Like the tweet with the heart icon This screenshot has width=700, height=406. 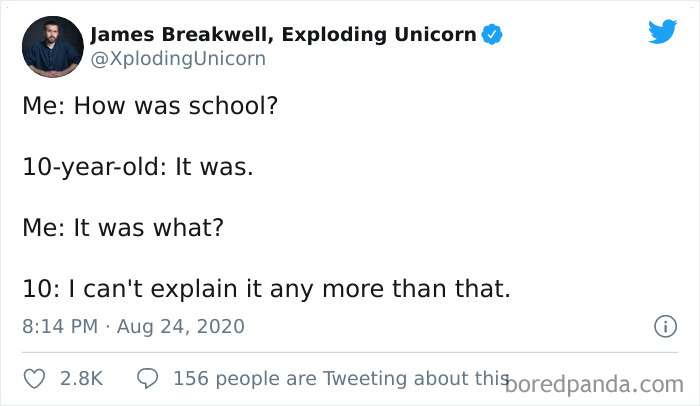coord(34,379)
